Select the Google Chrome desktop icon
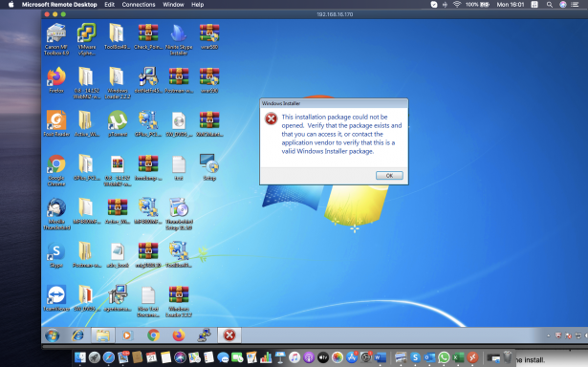 pyautogui.click(x=56, y=170)
